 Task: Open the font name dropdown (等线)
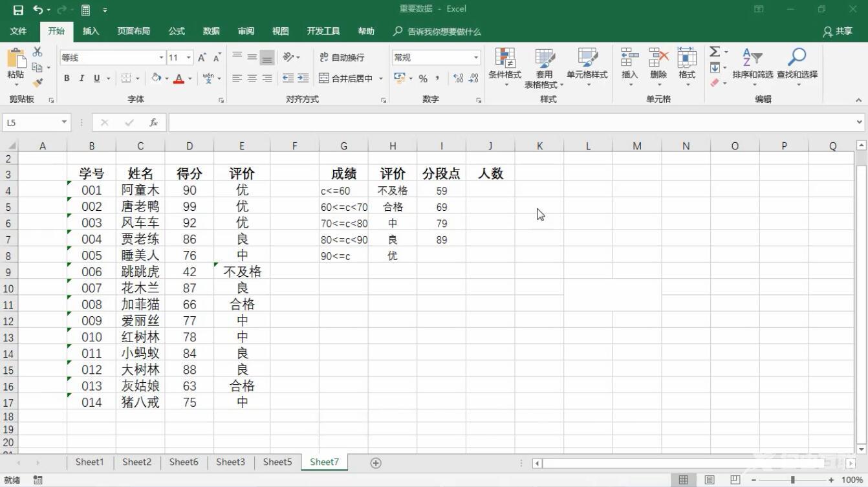coord(161,58)
